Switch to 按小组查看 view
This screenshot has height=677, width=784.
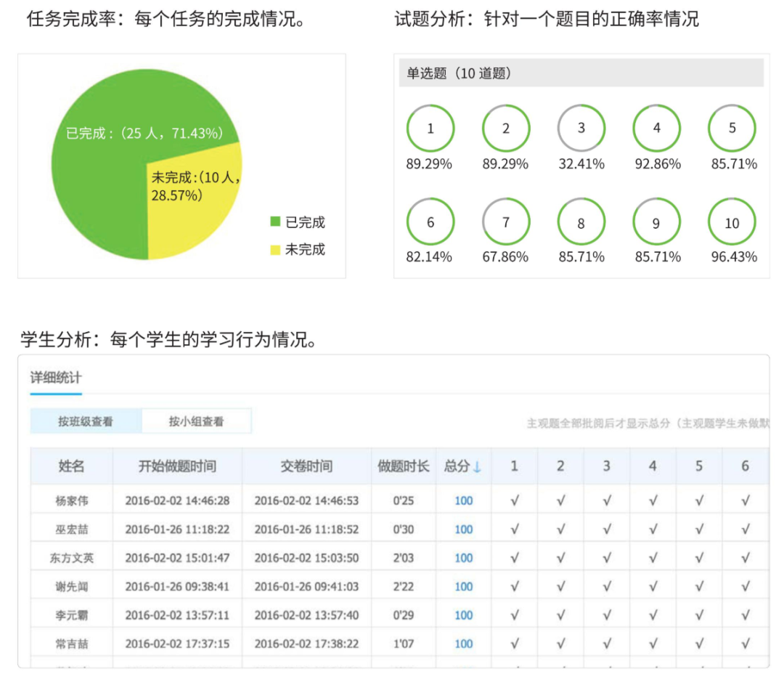point(196,421)
